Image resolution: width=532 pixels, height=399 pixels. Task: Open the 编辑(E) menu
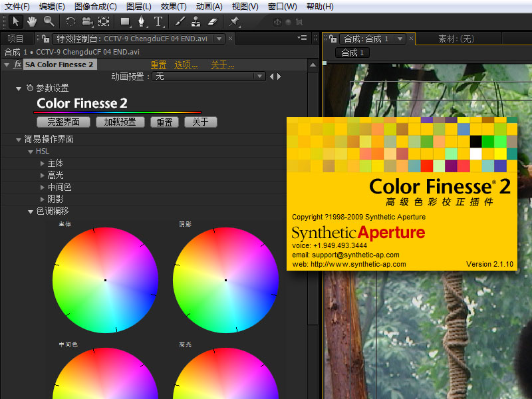click(52, 7)
